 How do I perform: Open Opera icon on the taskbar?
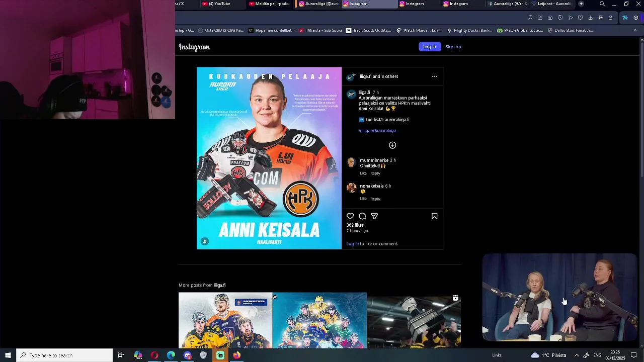pos(154,355)
